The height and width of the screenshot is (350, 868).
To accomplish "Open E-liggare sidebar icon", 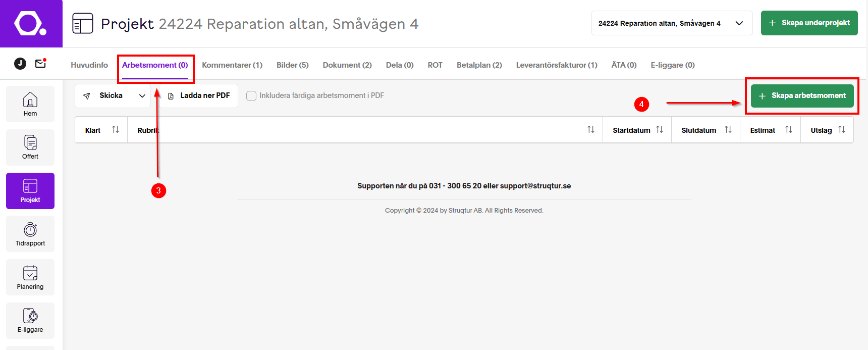I will pyautogui.click(x=30, y=320).
